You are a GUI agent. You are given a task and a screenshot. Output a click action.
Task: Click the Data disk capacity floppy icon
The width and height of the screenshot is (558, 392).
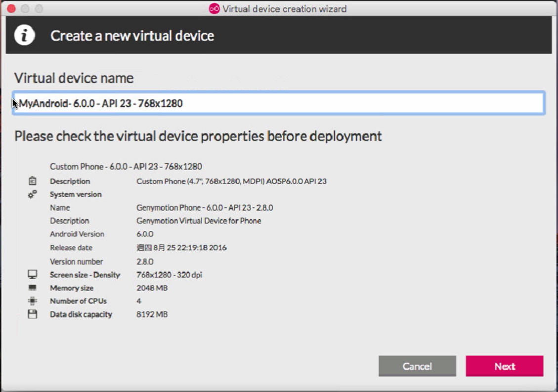coord(33,314)
